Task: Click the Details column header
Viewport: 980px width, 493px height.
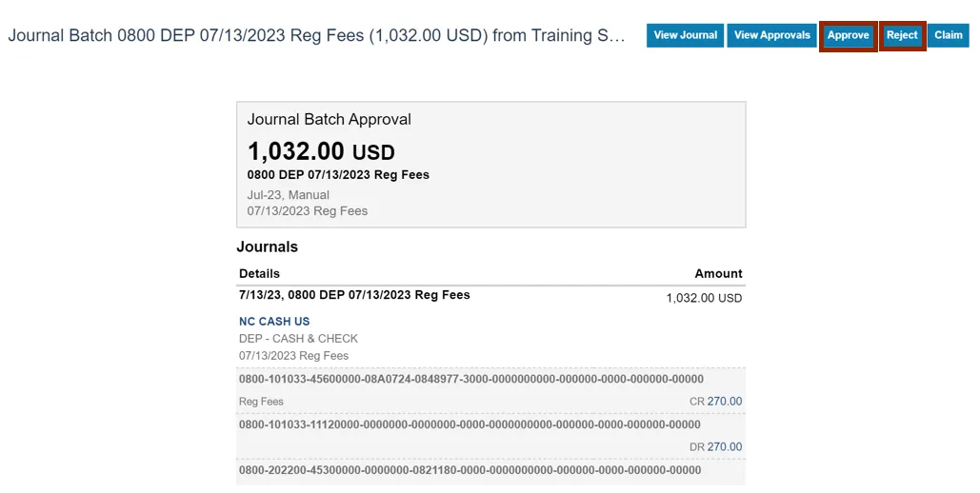Action: click(259, 274)
